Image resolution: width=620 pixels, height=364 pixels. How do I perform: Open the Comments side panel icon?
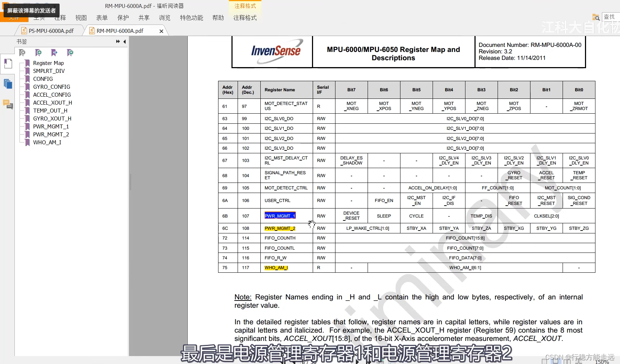click(x=8, y=105)
